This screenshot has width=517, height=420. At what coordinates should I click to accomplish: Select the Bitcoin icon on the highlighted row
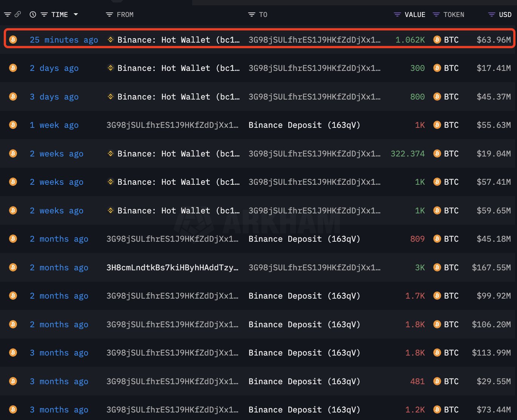click(x=13, y=39)
